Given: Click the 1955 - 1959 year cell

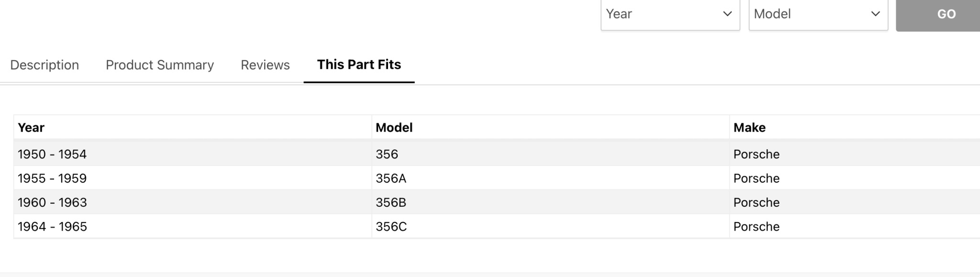Looking at the screenshot, I should click(52, 178).
